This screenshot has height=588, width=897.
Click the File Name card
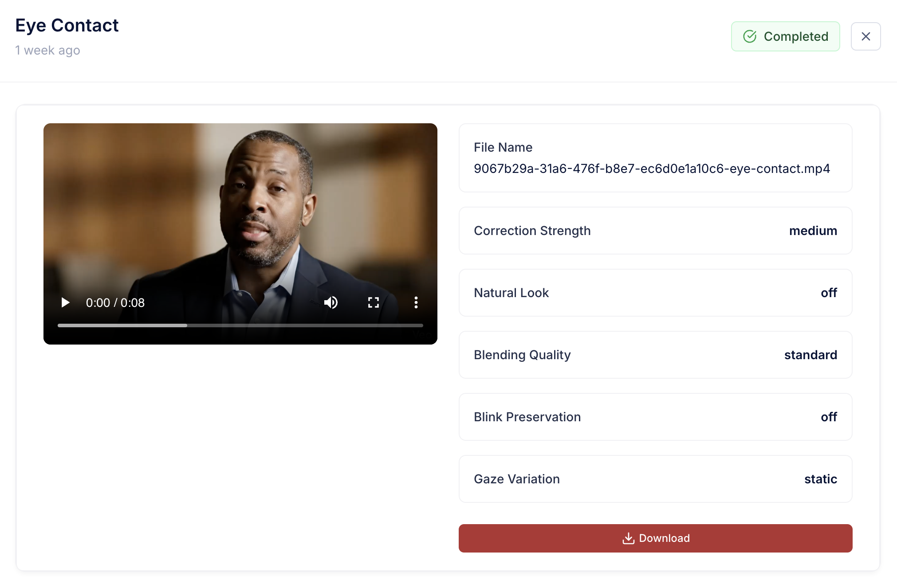[655, 158]
